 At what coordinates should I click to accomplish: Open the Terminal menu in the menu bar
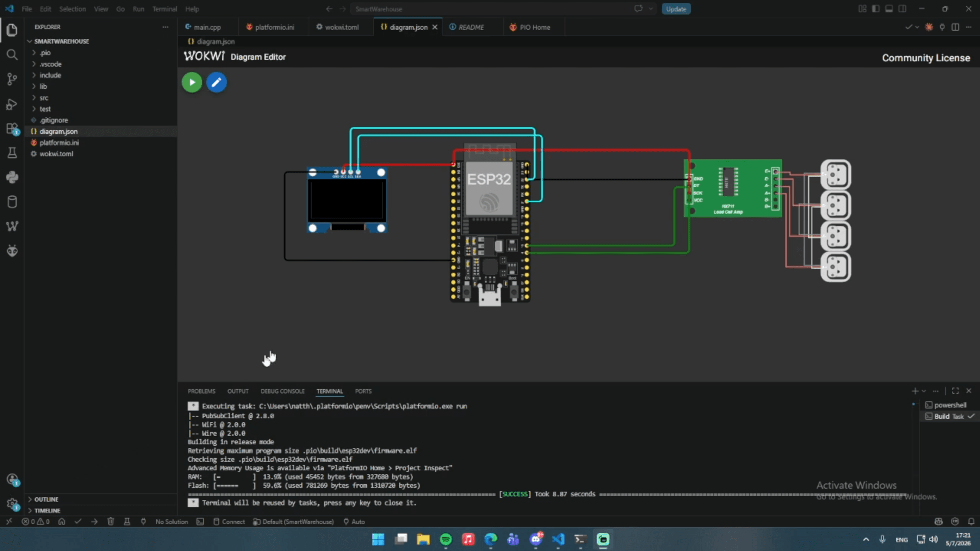coord(164,9)
